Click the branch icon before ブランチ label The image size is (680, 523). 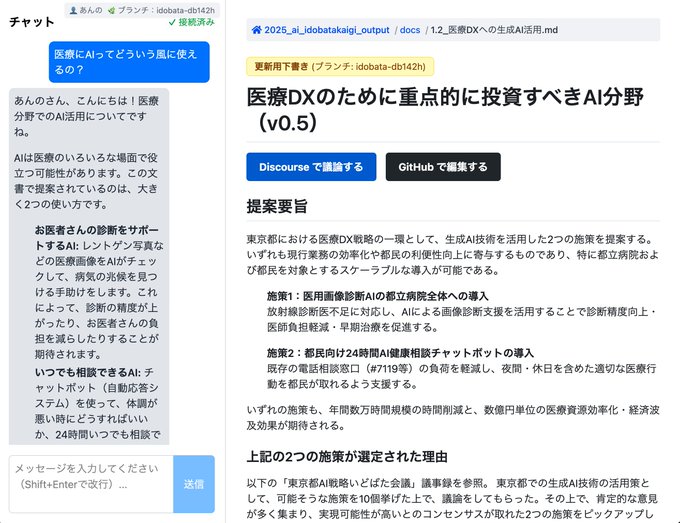click(x=111, y=10)
